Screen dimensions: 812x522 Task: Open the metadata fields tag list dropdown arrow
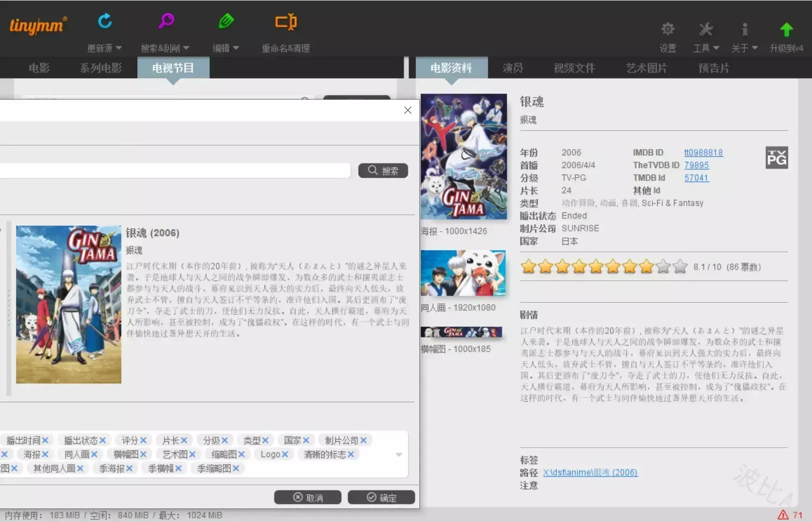pyautogui.click(x=399, y=455)
